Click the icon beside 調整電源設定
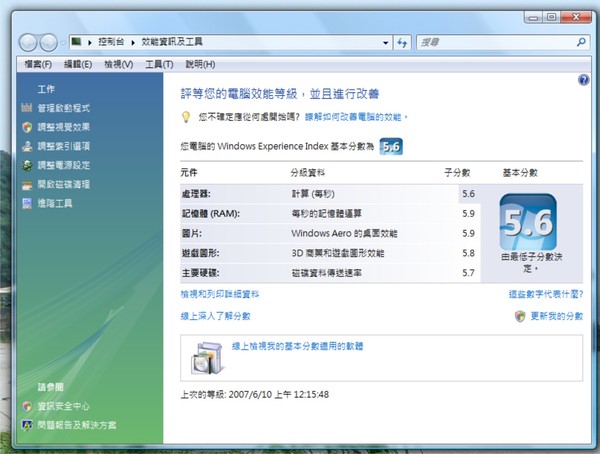 click(x=27, y=165)
